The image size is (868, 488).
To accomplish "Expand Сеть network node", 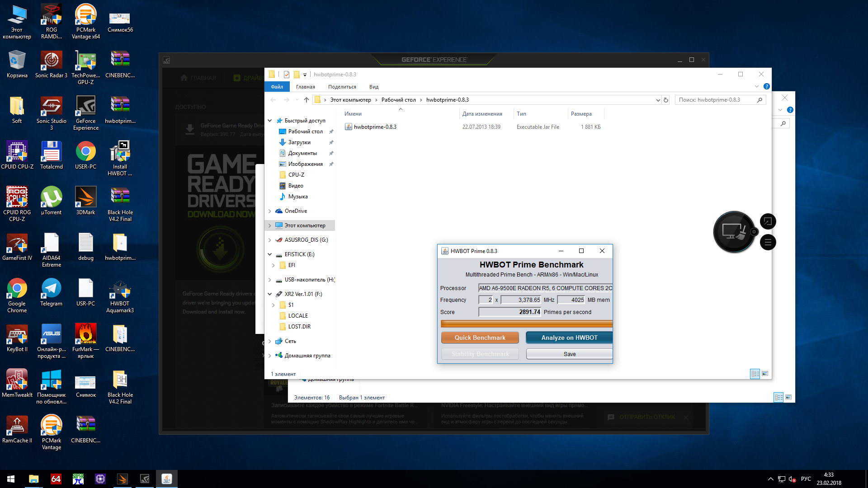I will (270, 341).
